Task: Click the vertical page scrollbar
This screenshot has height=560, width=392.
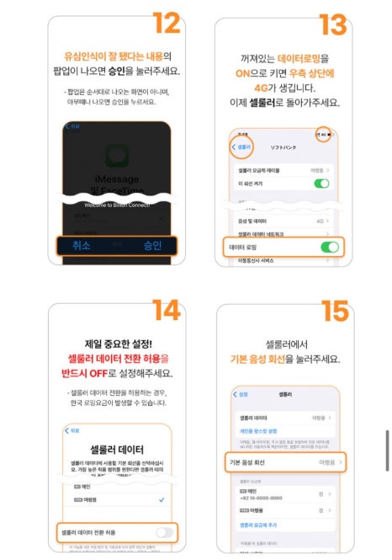Action: 387,451
